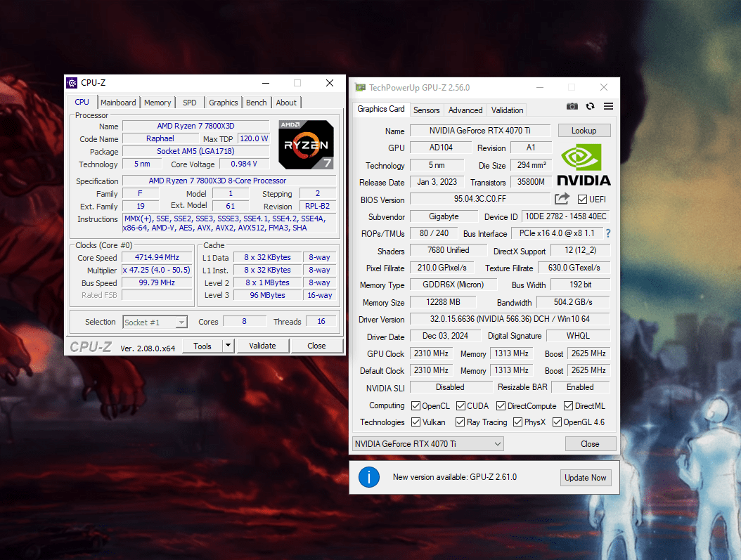The width and height of the screenshot is (741, 560).
Task: Toggle the Ray Tracing checkbox
Action: click(460, 422)
